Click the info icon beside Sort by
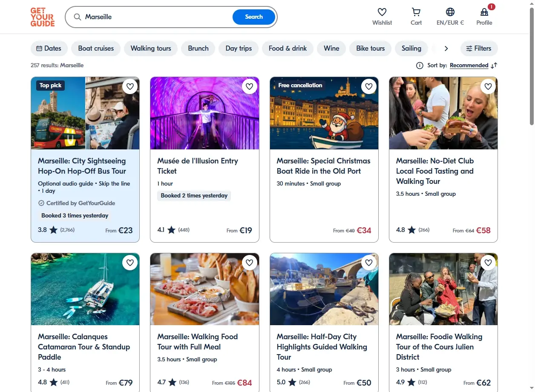 (x=420, y=66)
